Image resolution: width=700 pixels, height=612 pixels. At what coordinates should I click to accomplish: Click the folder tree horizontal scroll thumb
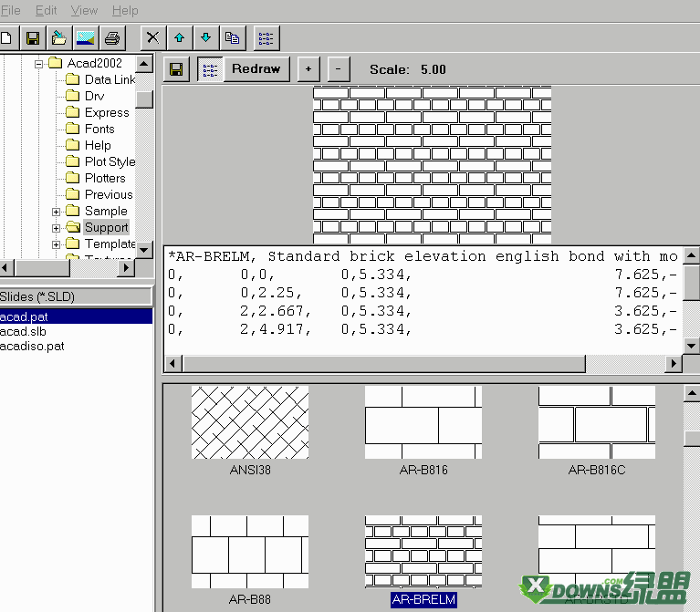[42, 267]
